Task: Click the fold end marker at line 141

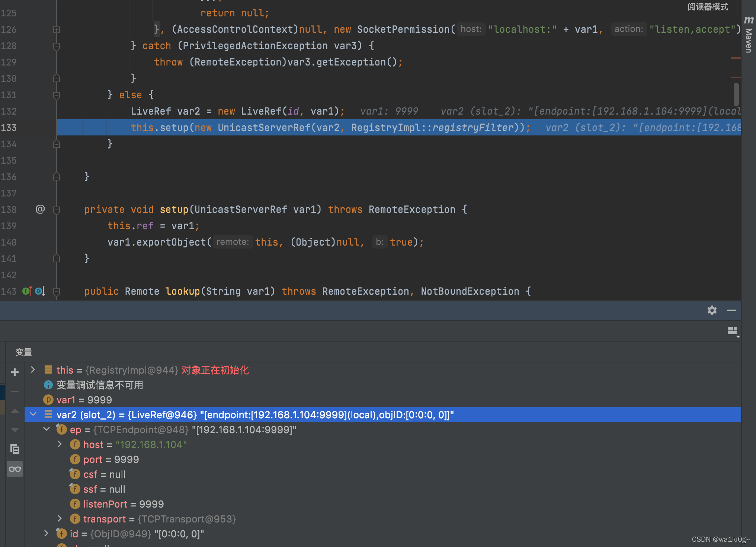Action: [57, 258]
